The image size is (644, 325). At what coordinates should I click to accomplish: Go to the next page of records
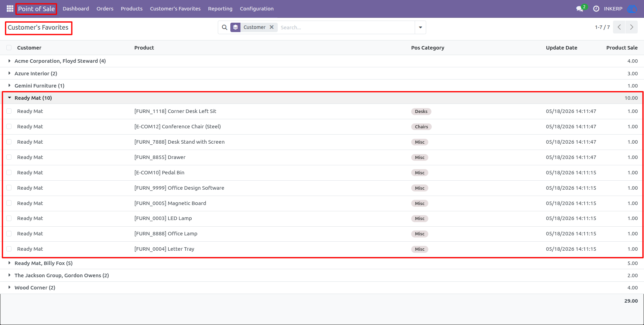(x=631, y=27)
